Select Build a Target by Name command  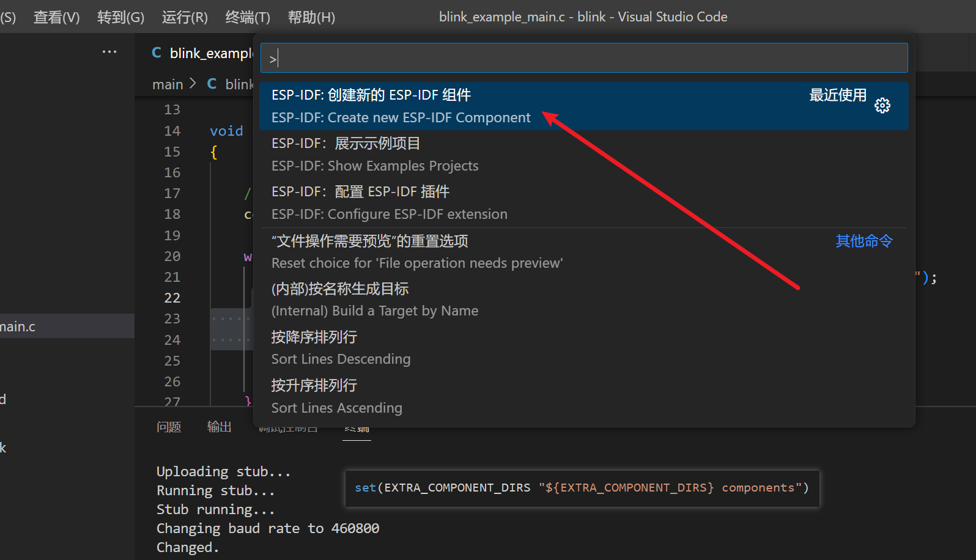pyautogui.click(x=584, y=300)
